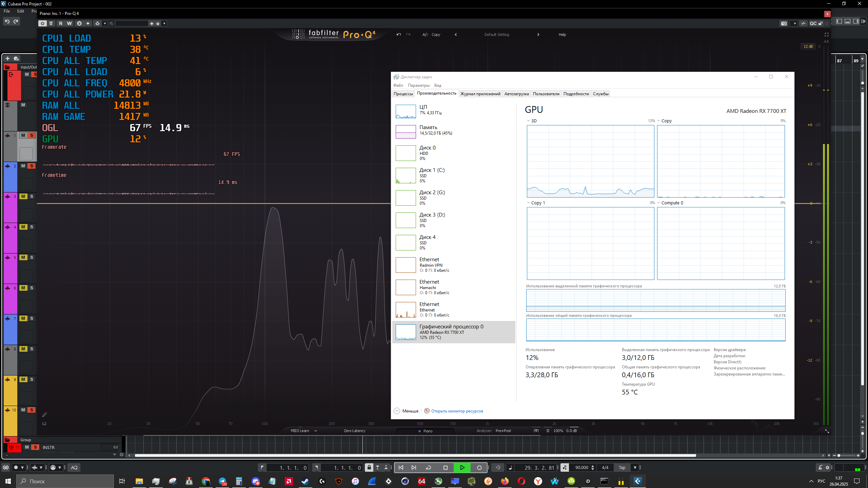868x488 pixels.
Task: Switch to the Процессы tab
Action: [403, 94]
